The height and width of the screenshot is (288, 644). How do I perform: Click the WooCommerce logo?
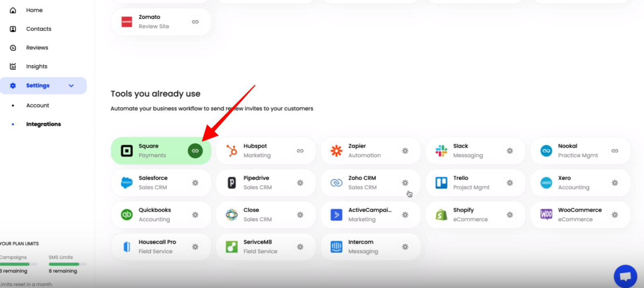(546, 214)
